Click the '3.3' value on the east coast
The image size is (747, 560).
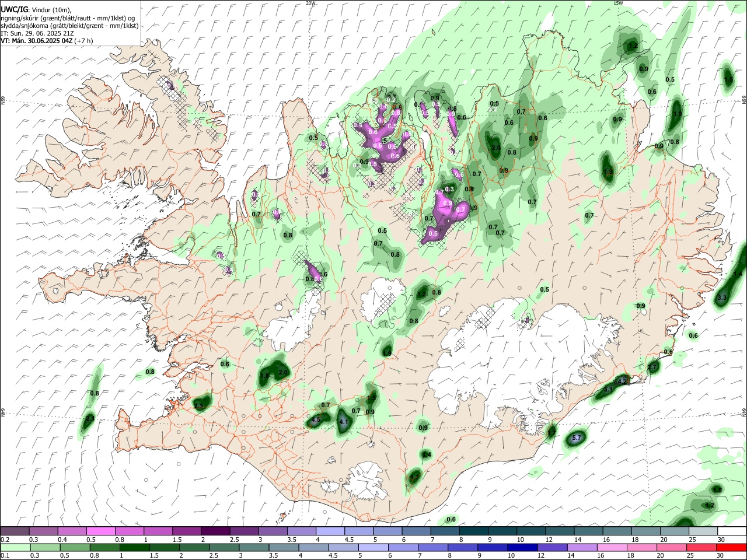pos(721,297)
